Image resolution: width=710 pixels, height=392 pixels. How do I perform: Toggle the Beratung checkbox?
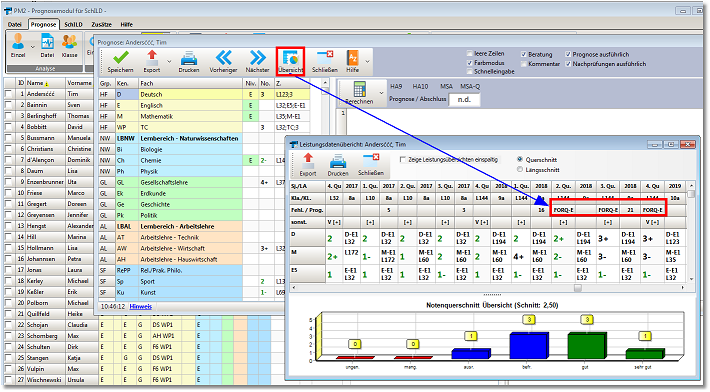(x=524, y=54)
